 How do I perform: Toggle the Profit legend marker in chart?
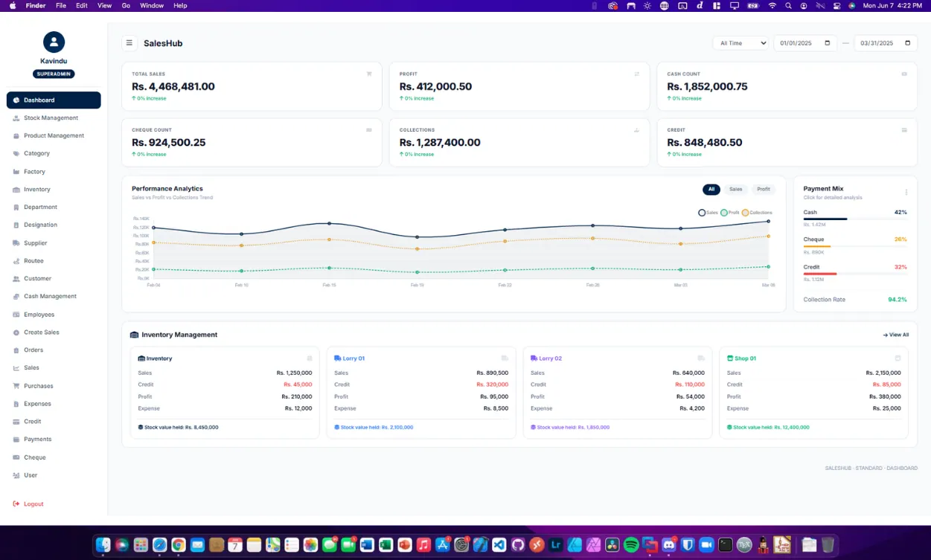click(724, 213)
